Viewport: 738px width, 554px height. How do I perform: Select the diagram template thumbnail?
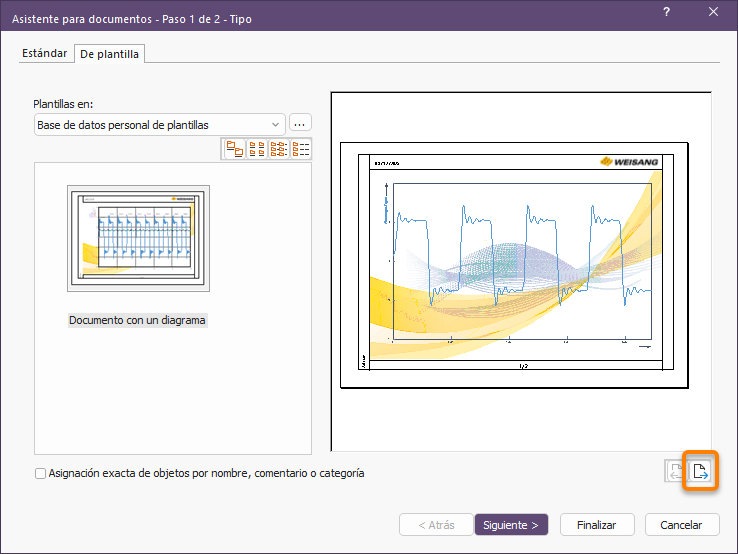click(138, 238)
